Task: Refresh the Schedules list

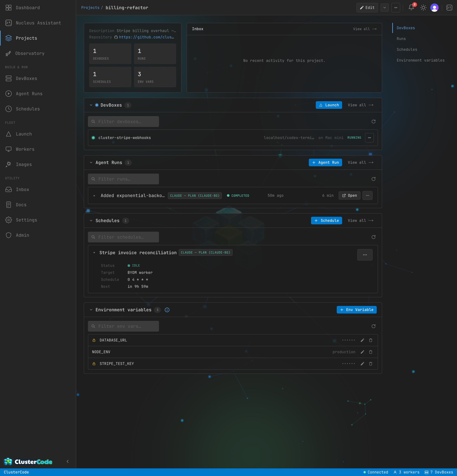Action: point(374,237)
